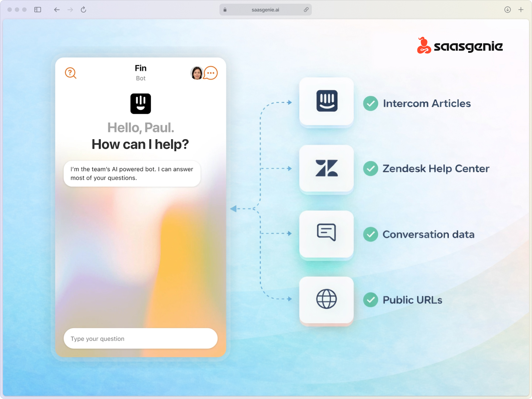
Task: Focus the 'Type your question' input field
Action: (141, 338)
